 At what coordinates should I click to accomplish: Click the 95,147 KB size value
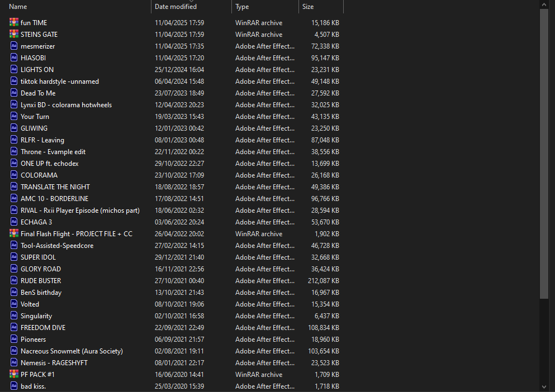click(325, 58)
